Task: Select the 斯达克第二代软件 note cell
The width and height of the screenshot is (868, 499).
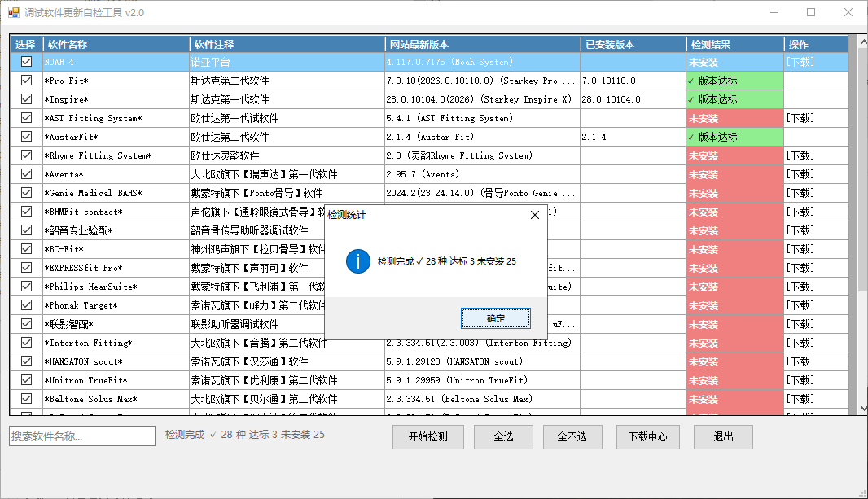Action: [287, 81]
